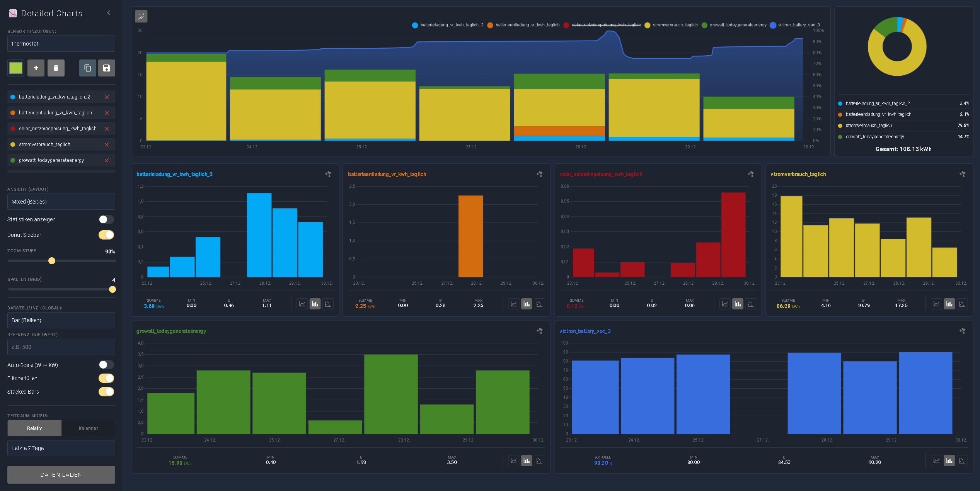Open the Ansicht layout dropdown showing Mixed (Beides)

coord(61,201)
